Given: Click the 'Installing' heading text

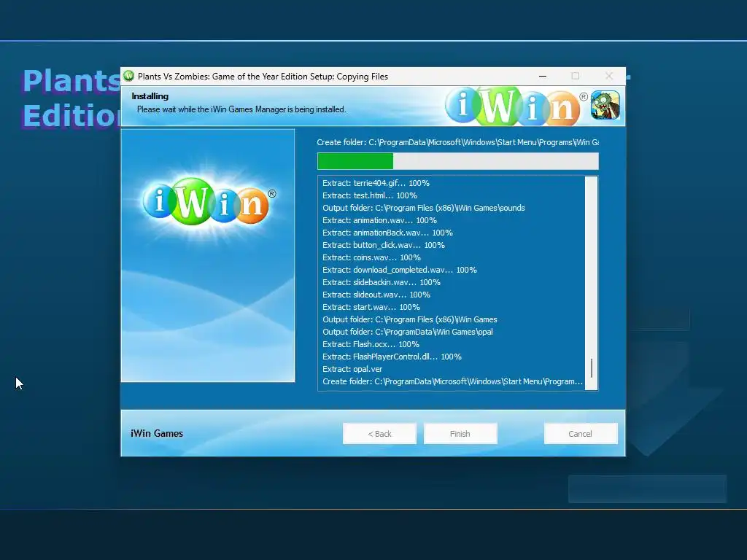Looking at the screenshot, I should coord(150,96).
